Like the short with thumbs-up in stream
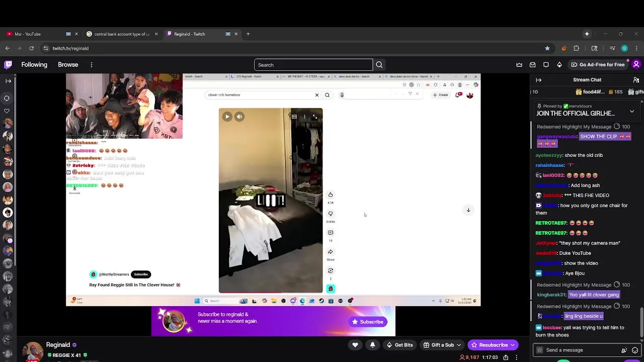Screen dimensions: 644x362 point(331,195)
